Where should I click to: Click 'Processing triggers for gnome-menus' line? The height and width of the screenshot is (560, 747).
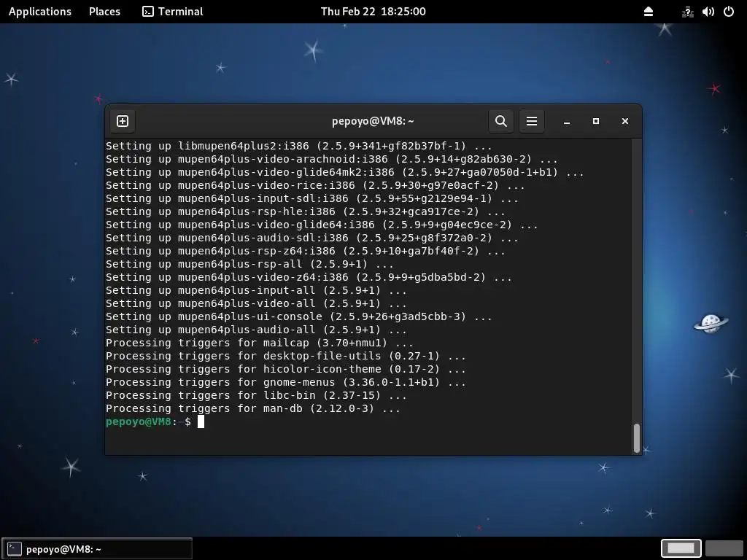(286, 382)
